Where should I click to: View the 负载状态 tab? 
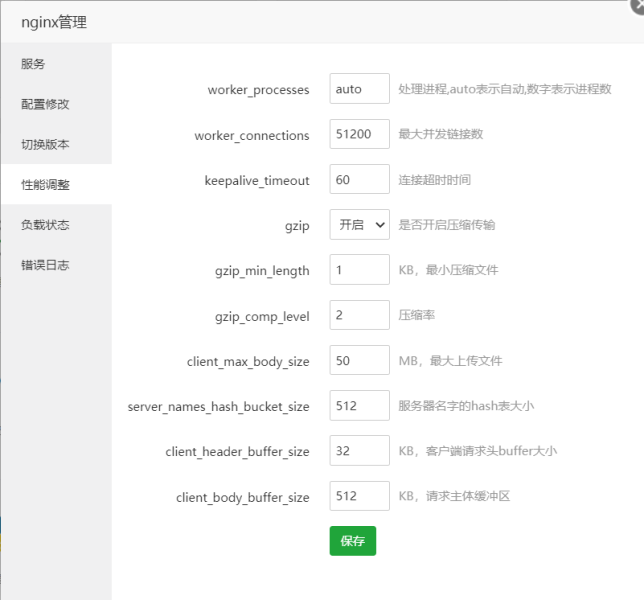point(56,225)
